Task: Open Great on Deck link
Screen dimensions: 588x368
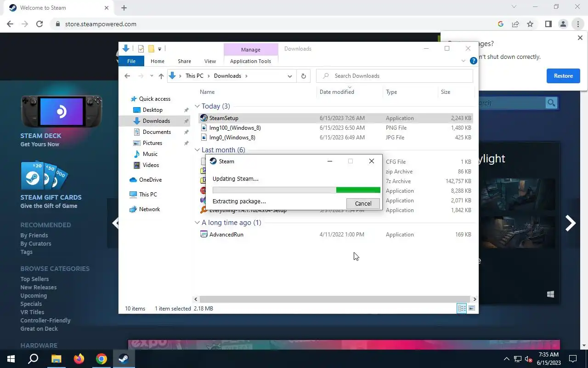Action: click(x=39, y=329)
